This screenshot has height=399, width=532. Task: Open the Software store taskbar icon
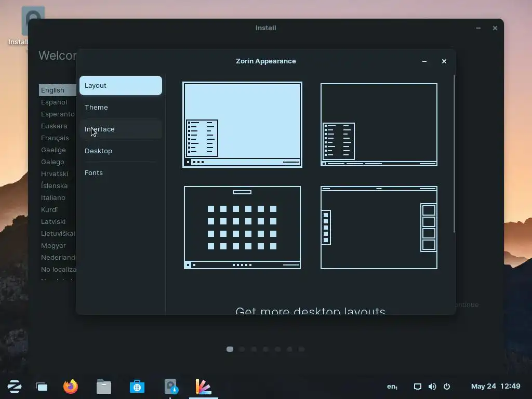137,387
